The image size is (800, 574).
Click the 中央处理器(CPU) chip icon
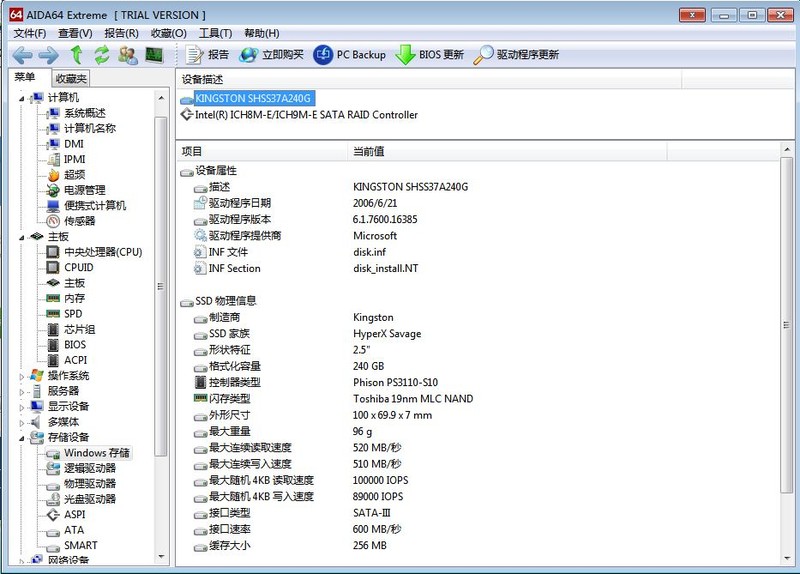(53, 252)
